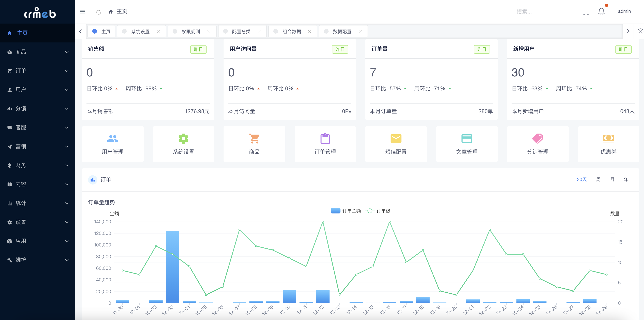This screenshot has height=320, width=644.
Task: Select the 月 chart range
Action: click(612, 179)
